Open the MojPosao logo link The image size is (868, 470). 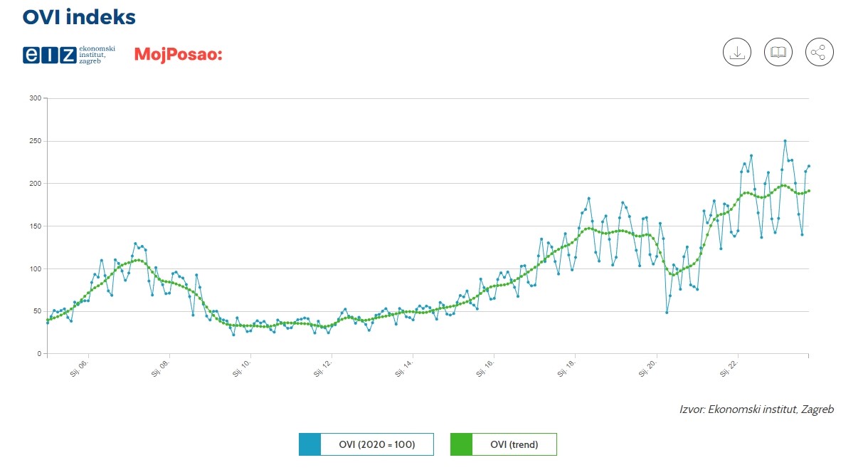click(179, 54)
